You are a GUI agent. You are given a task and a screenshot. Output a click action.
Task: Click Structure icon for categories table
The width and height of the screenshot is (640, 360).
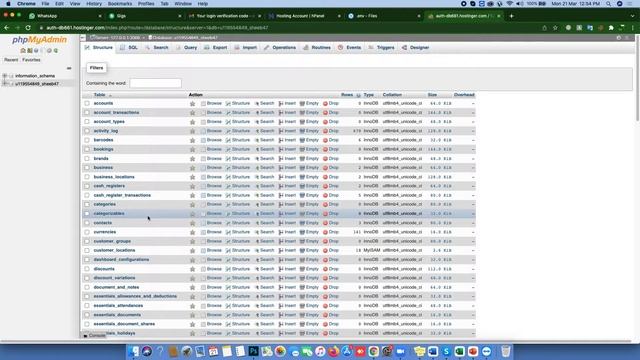(x=228, y=204)
